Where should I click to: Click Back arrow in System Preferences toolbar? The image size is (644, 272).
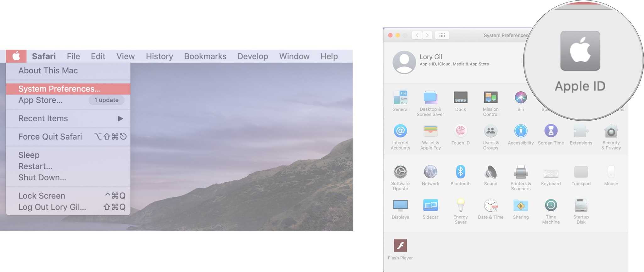(417, 35)
